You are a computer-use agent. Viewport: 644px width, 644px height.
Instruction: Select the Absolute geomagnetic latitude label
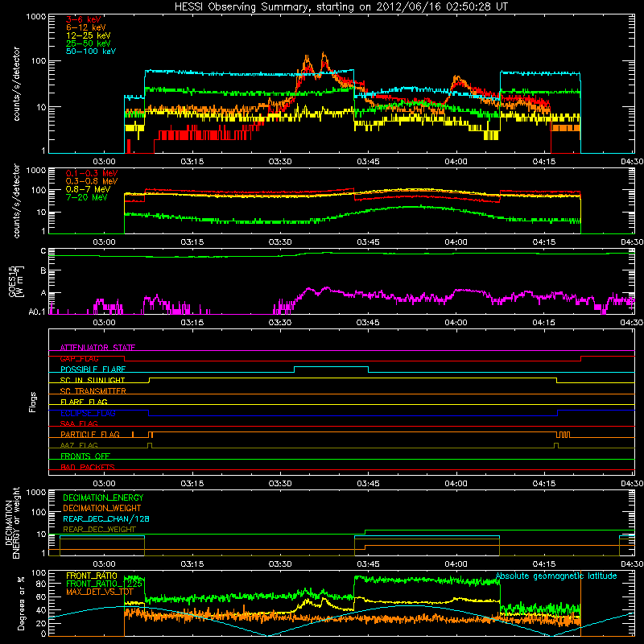tap(556, 576)
